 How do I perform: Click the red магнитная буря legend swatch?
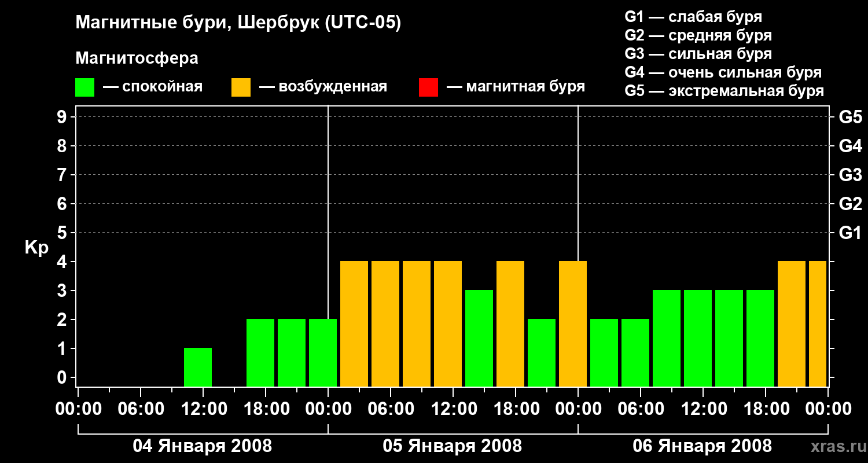point(428,87)
